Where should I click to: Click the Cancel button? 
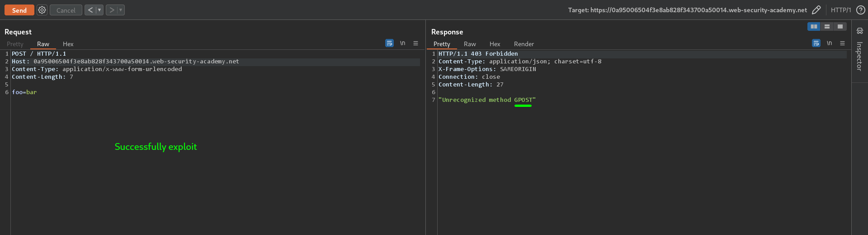[x=66, y=10]
